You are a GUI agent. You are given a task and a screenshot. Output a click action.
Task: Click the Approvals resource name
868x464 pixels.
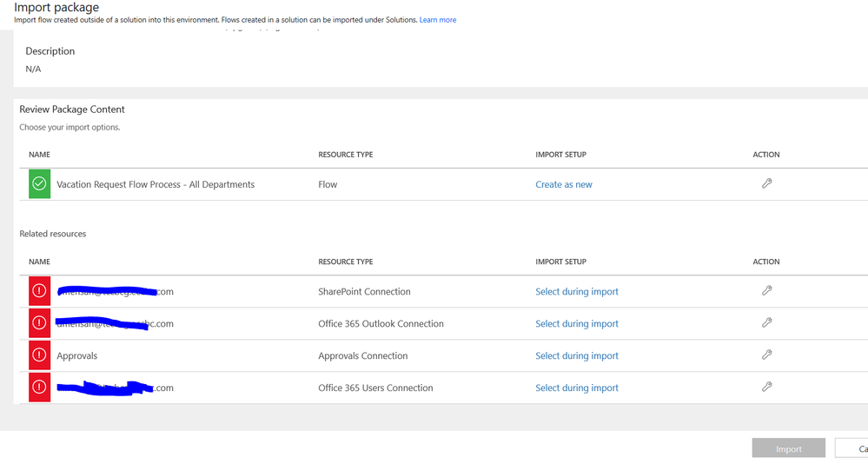77,356
